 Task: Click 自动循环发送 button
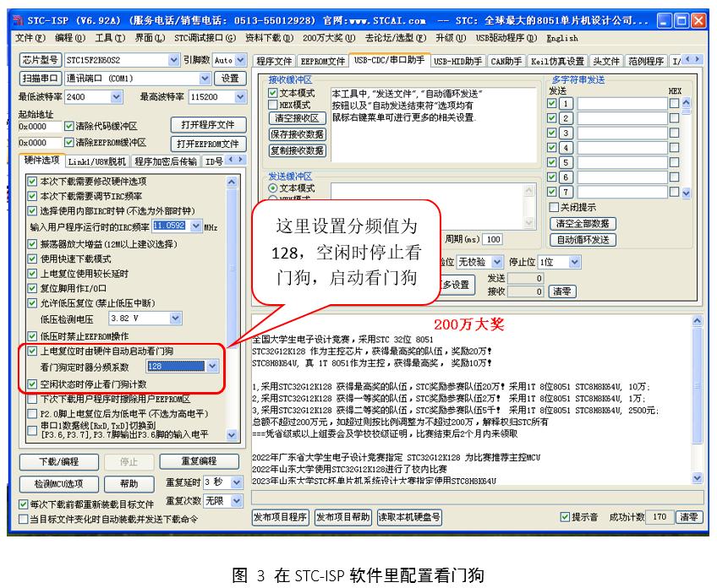583,240
